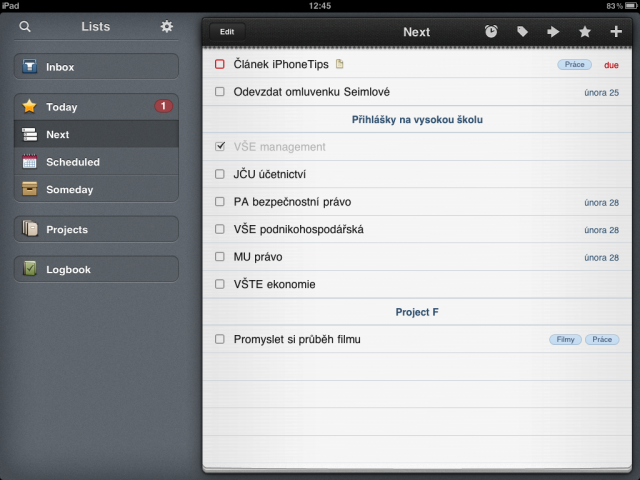This screenshot has width=640, height=480.
Task: Mark MU právo as completed
Action: pyautogui.click(x=220, y=256)
